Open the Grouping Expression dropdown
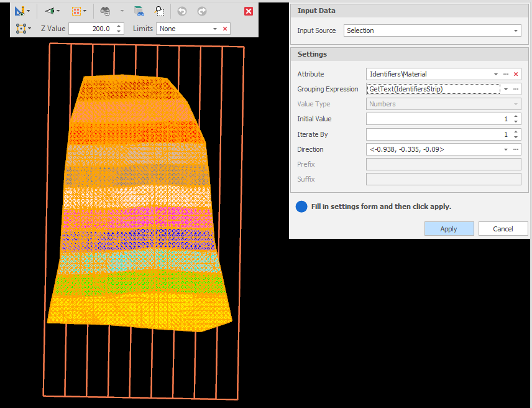The image size is (532, 408). click(x=506, y=89)
